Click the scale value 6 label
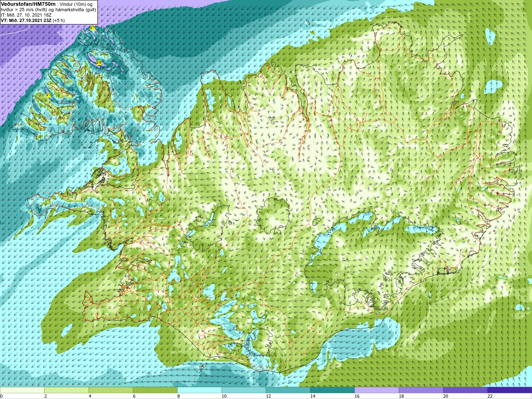The height and width of the screenshot is (399, 532). coord(134,396)
